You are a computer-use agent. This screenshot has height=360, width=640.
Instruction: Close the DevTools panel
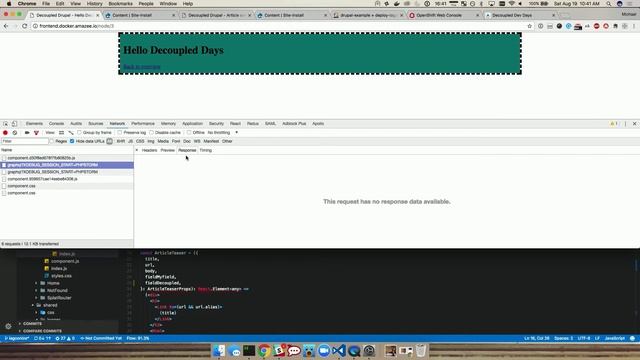click(x=634, y=124)
